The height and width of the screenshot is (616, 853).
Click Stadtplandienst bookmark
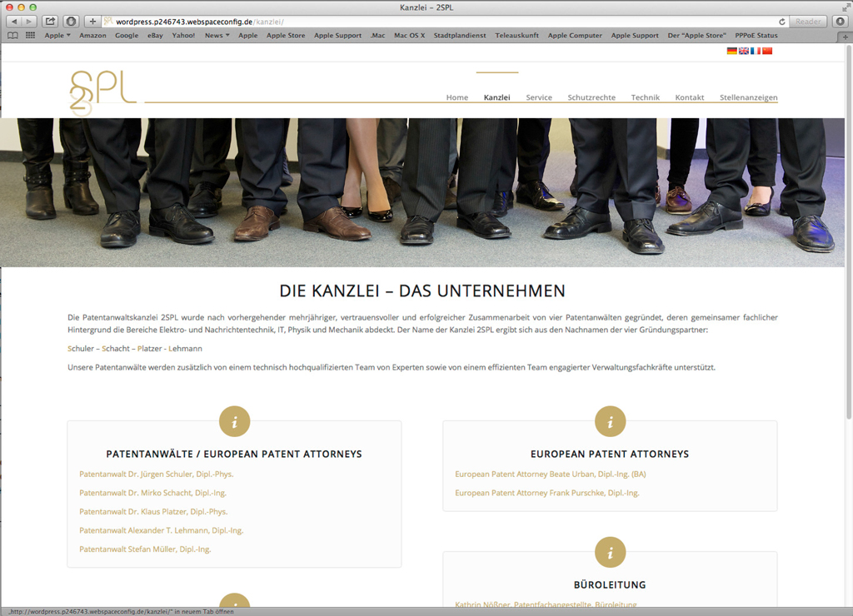pyautogui.click(x=460, y=35)
